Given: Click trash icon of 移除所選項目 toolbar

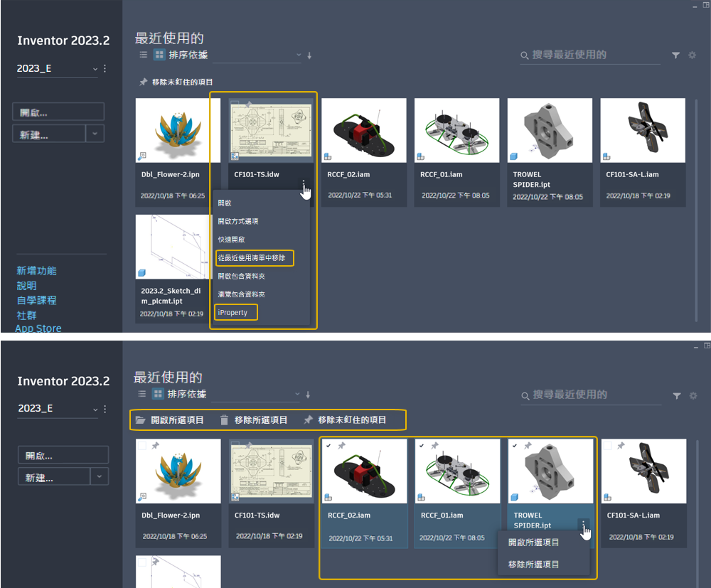Looking at the screenshot, I should coord(224,420).
